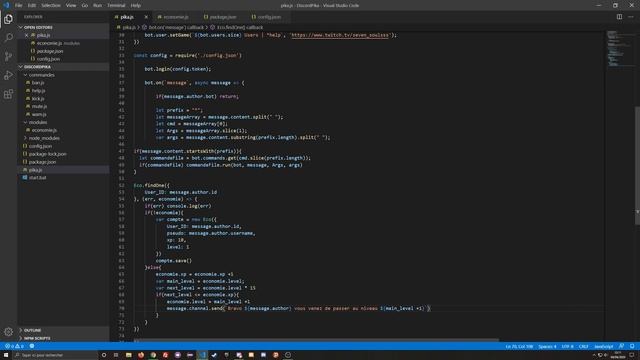Change end-of-line sequence CRLF
The height and width of the screenshot is (360, 640).
click(583, 346)
